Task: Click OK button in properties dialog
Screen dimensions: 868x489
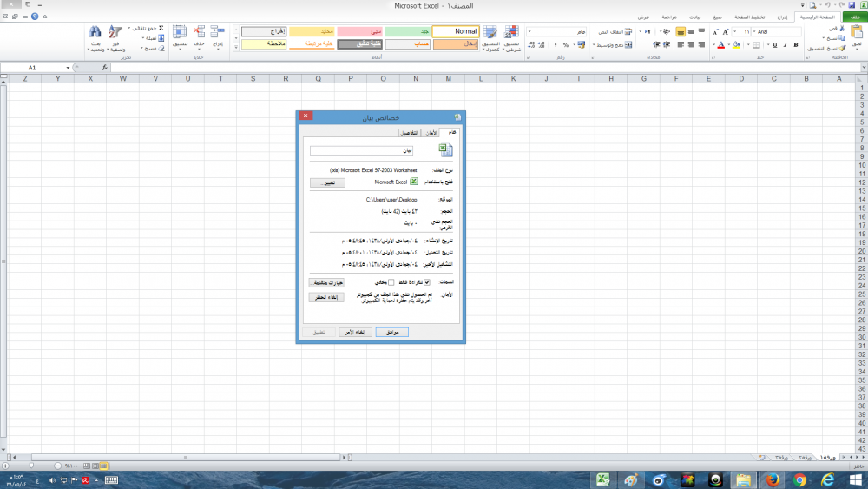Action: (392, 333)
